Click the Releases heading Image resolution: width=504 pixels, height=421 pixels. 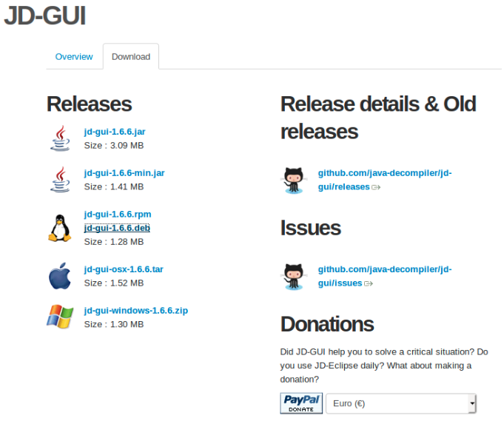(90, 104)
